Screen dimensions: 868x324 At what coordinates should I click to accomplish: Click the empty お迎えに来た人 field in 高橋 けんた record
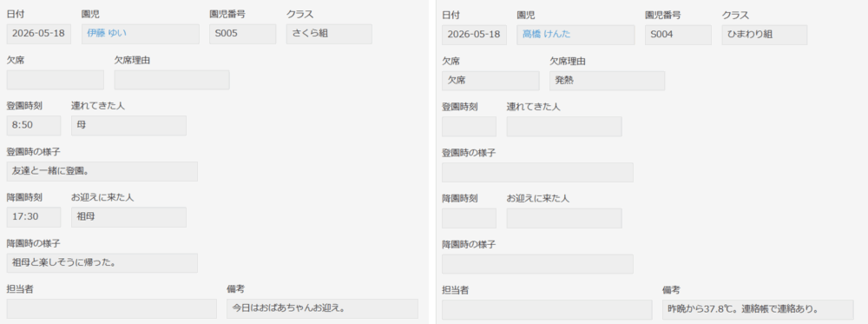[564, 218]
